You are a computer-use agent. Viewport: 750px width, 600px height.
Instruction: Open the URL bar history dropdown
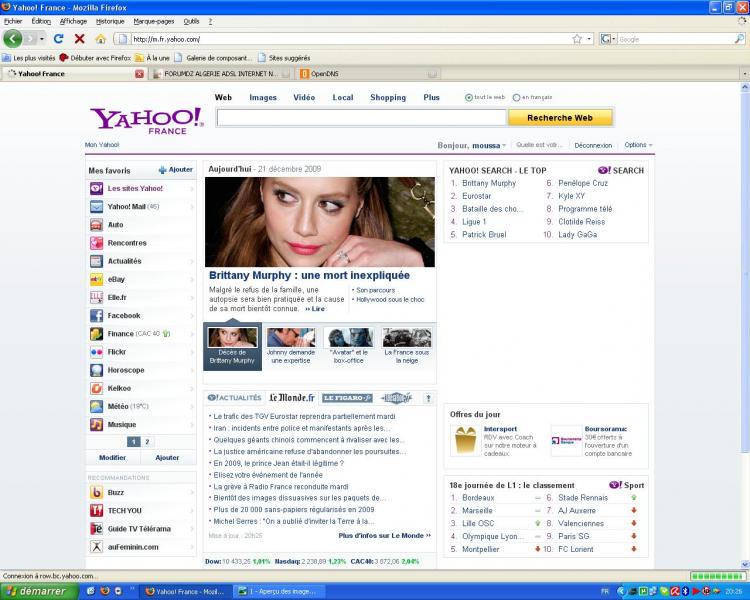[589, 39]
